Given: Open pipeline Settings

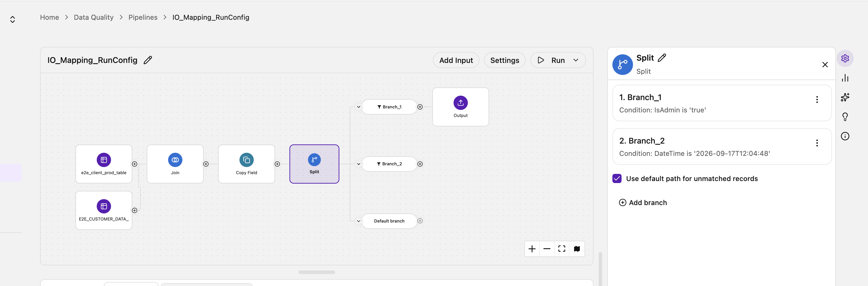Looking at the screenshot, I should tap(504, 60).
